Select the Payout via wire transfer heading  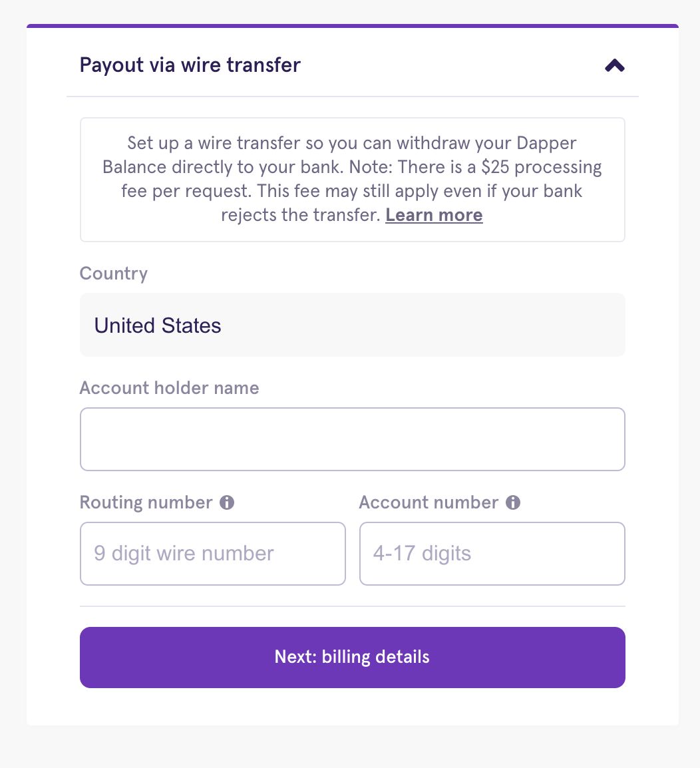click(190, 65)
